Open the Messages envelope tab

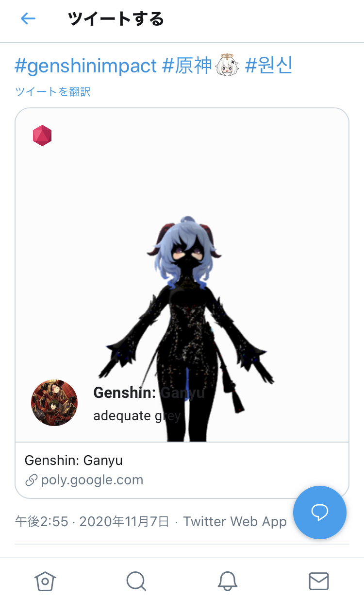pyautogui.click(x=319, y=581)
